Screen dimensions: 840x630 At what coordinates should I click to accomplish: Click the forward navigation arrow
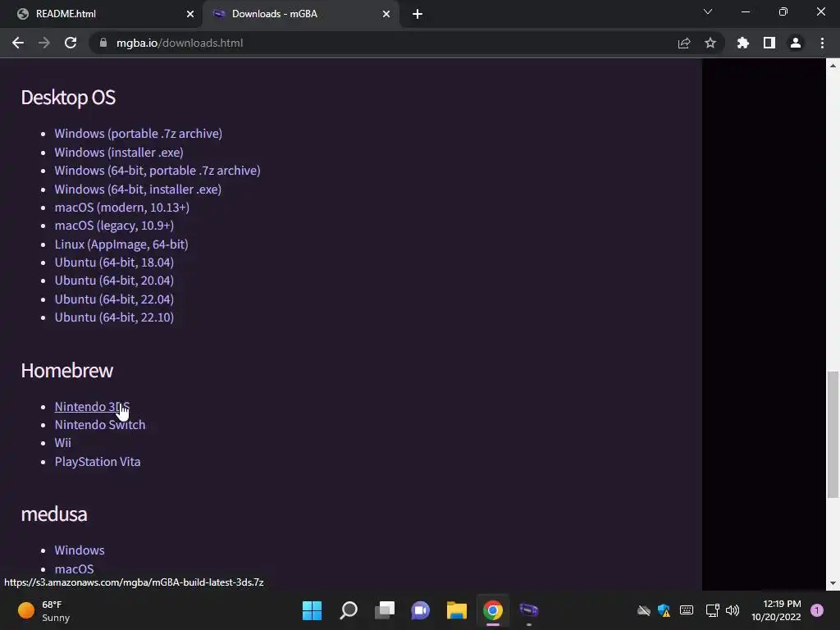tap(44, 43)
